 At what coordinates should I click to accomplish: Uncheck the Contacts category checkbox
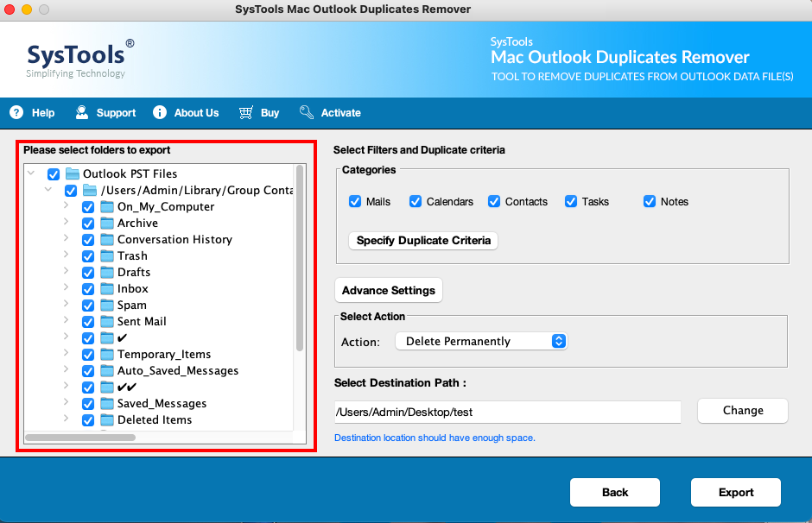coord(494,201)
